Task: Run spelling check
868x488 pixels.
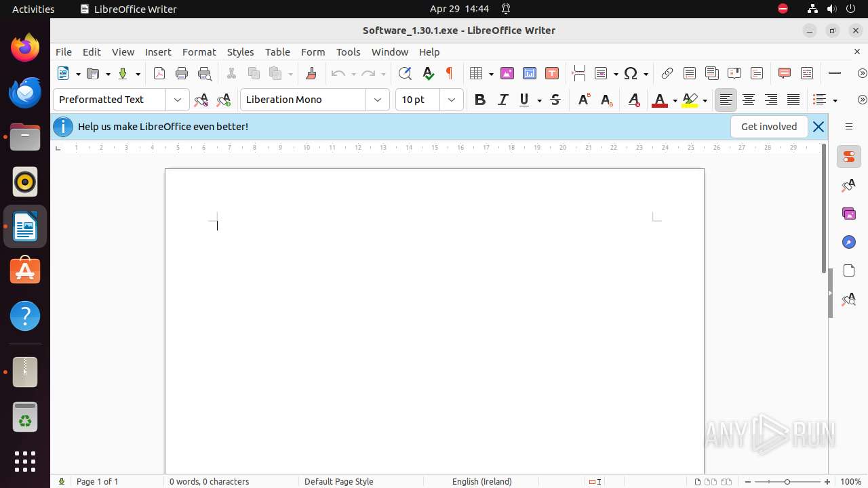Action: [427, 73]
